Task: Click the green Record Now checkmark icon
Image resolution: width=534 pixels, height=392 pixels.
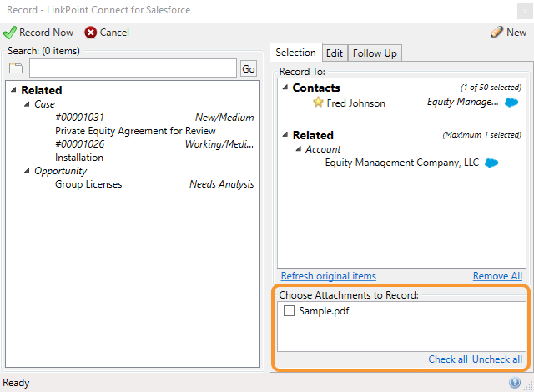Action: click(10, 33)
